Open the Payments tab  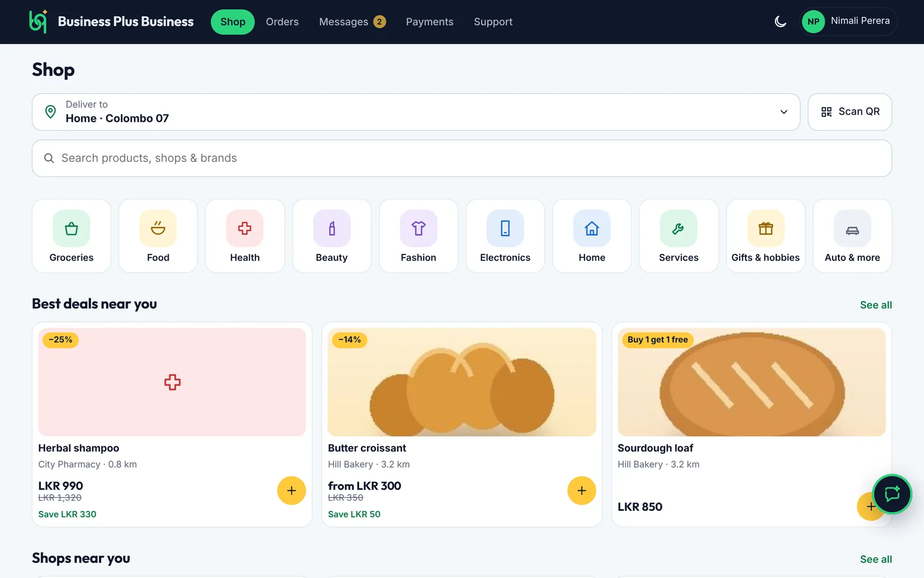coord(430,22)
